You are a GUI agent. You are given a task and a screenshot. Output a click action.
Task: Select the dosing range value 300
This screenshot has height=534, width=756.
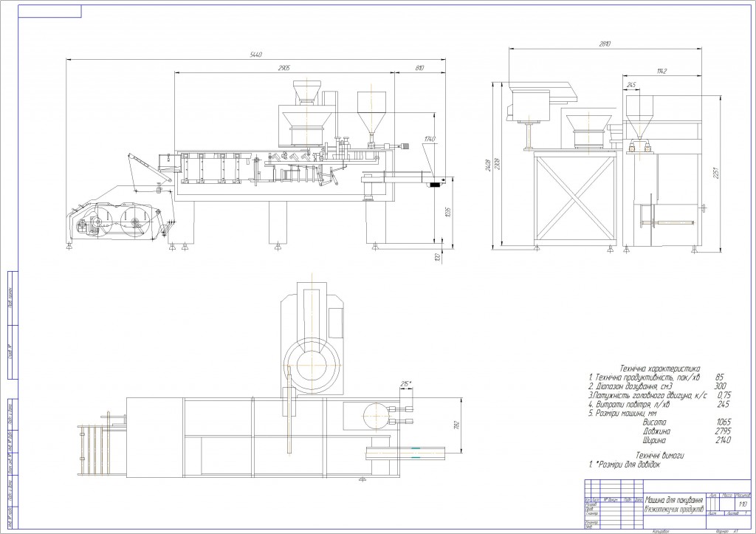point(720,386)
